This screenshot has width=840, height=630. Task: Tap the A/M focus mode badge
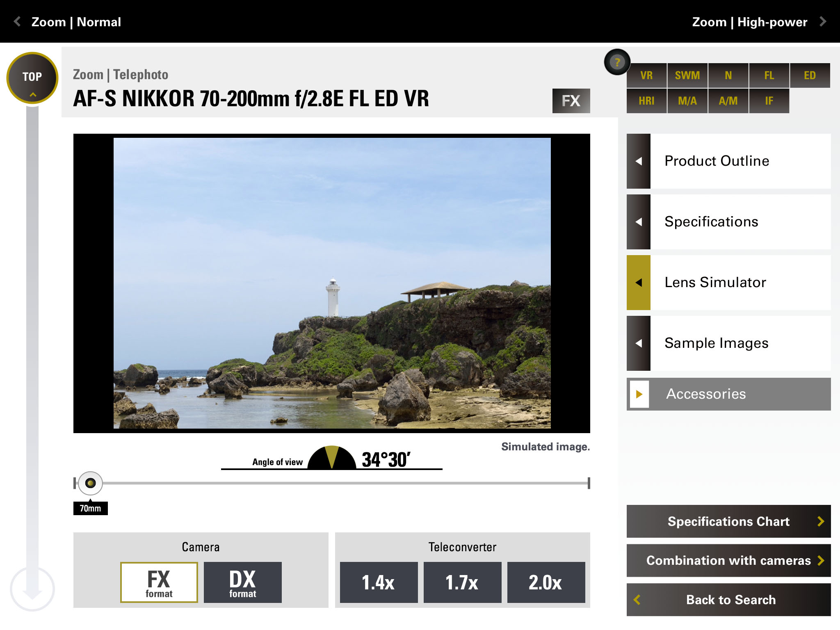(x=728, y=101)
